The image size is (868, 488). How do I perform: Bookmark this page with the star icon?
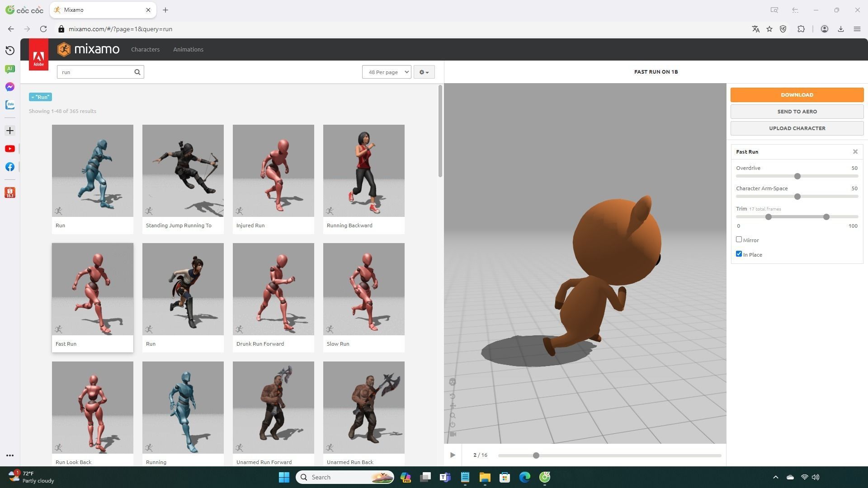(769, 29)
